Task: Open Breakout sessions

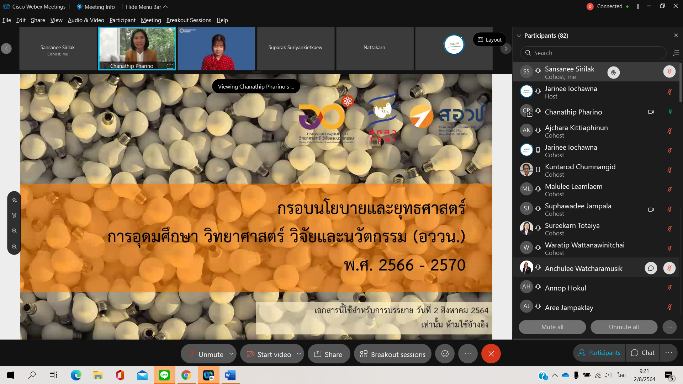Action: click(x=392, y=354)
